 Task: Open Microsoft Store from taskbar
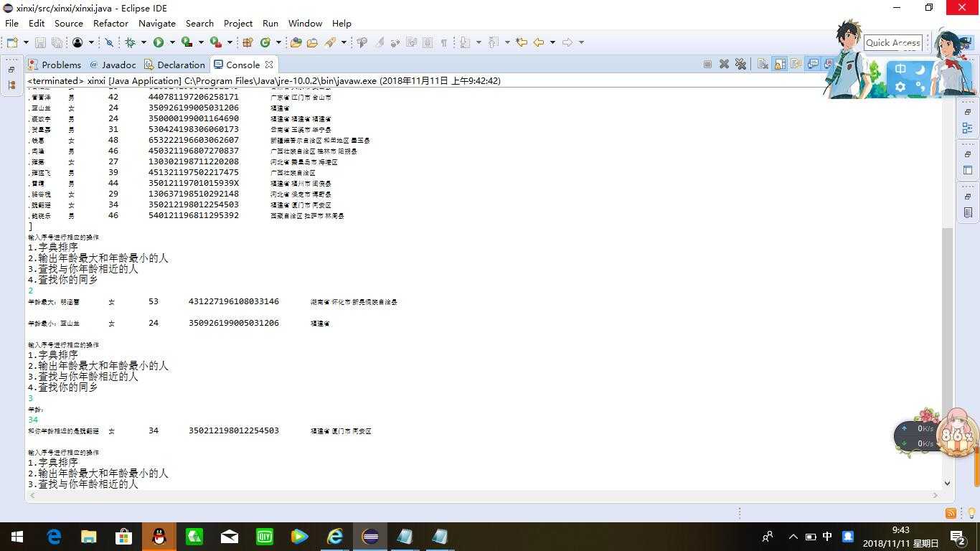tap(124, 537)
